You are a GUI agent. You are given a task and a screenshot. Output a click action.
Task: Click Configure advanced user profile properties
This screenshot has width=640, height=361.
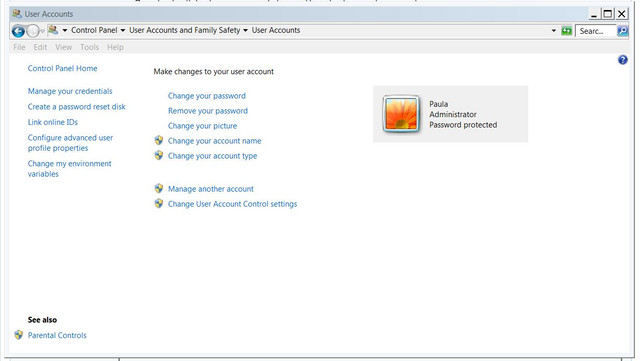pyautogui.click(x=70, y=143)
